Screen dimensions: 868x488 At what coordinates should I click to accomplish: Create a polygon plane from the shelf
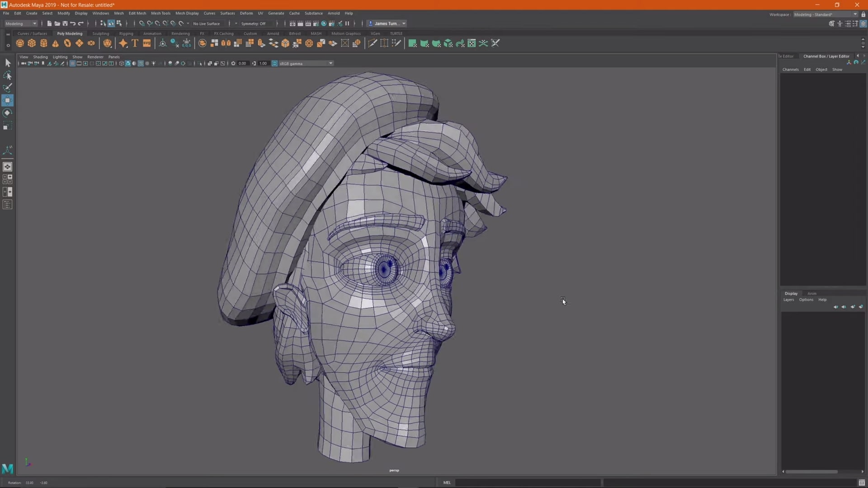coord(79,43)
